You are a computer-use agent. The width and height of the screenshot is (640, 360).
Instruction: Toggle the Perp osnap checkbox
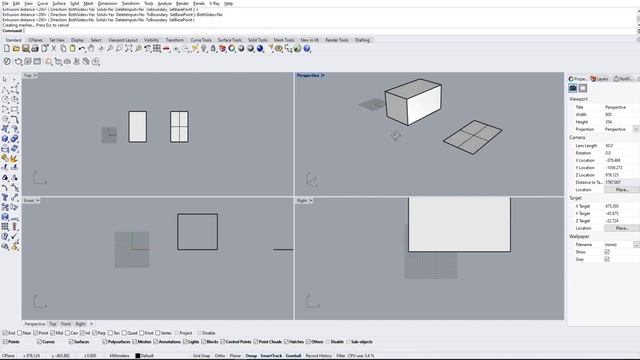(95, 333)
